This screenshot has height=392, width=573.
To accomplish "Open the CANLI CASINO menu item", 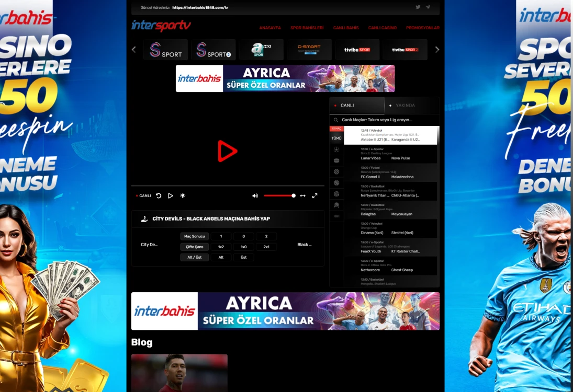I will click(384, 28).
